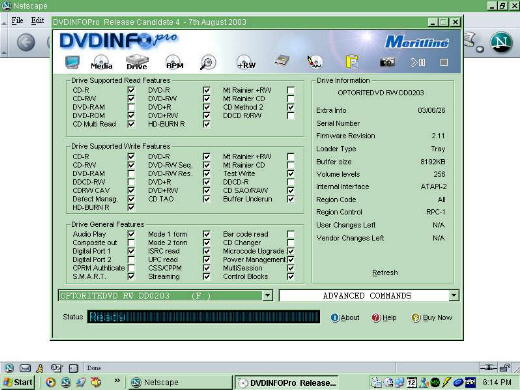520x390 pixels.
Task: Click the instant messenger figure icon in status bar
Action: coord(40,368)
